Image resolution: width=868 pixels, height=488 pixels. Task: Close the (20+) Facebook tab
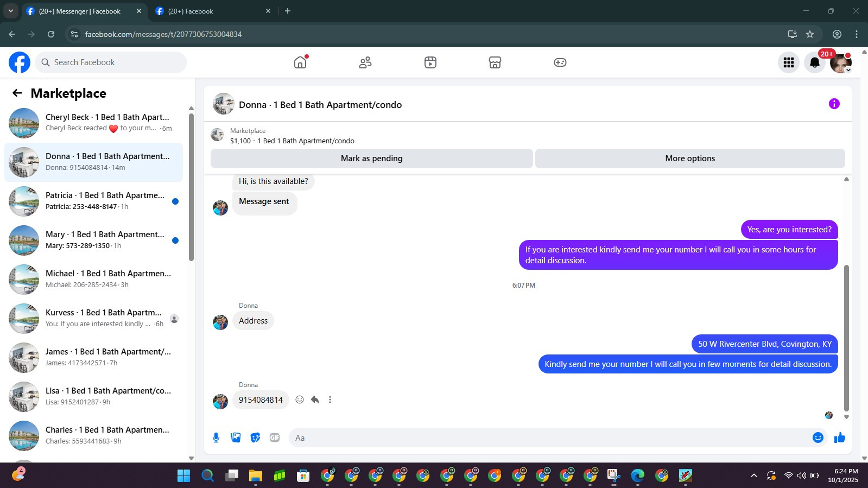pyautogui.click(x=268, y=11)
